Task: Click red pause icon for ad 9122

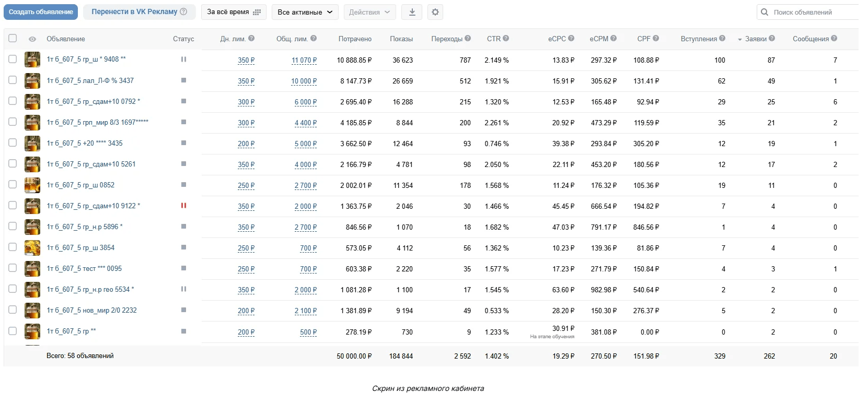Action: 183,206
